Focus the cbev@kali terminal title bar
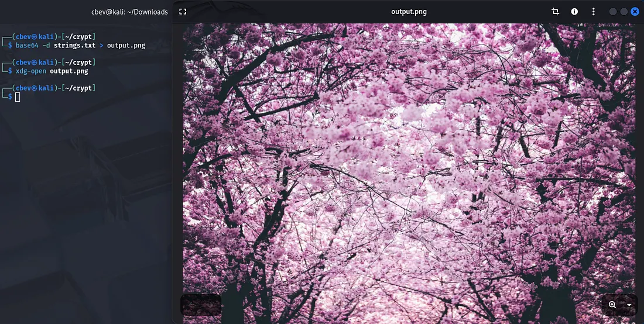The height and width of the screenshot is (324, 644). pos(129,12)
